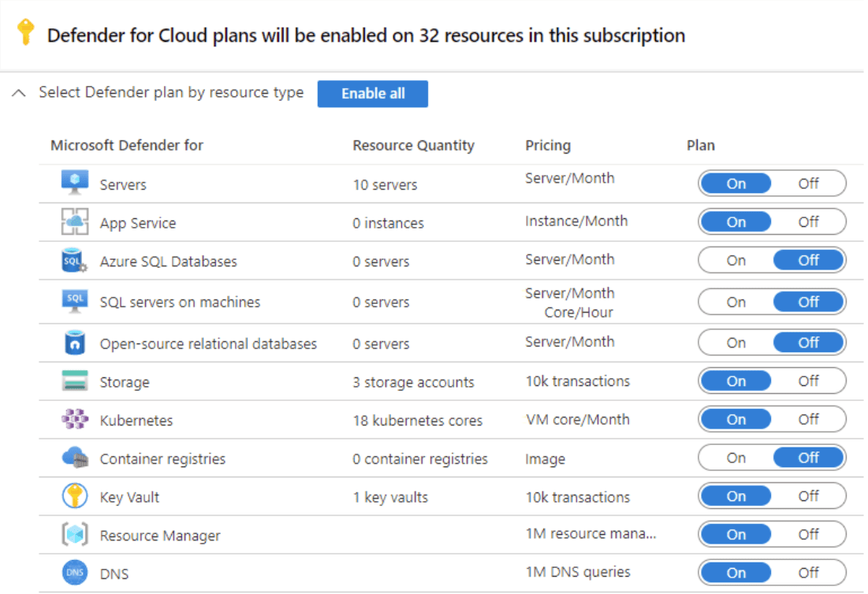The height and width of the screenshot is (594, 868).
Task: Click the 3 storage accounts cell
Action: 414,382
